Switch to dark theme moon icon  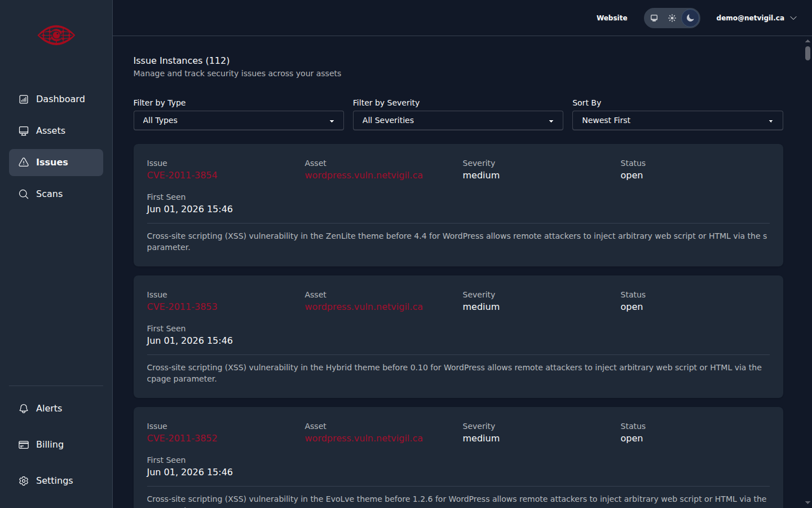(690, 18)
